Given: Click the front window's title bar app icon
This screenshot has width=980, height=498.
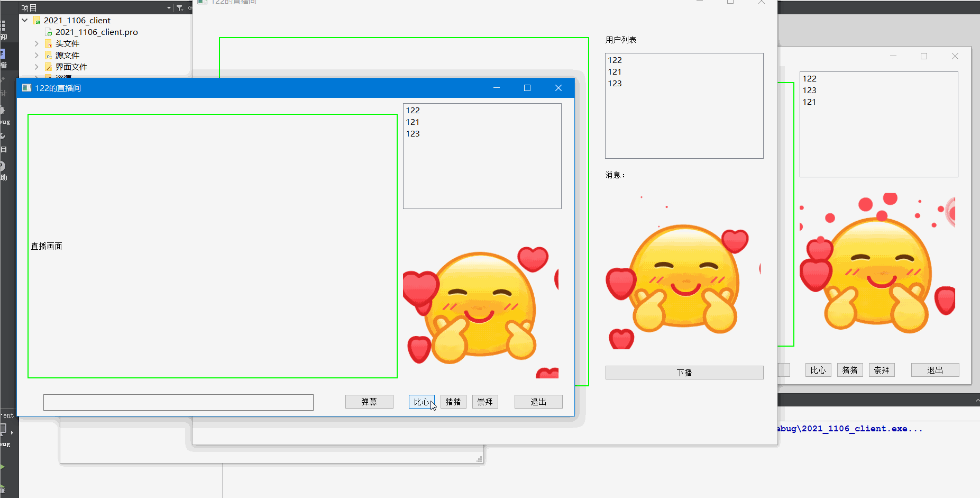Looking at the screenshot, I should (26, 88).
